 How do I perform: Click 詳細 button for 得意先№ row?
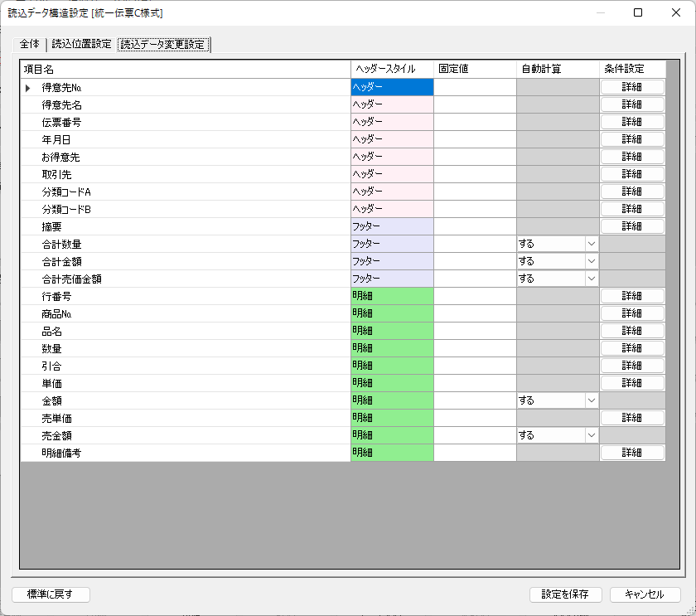pos(632,87)
